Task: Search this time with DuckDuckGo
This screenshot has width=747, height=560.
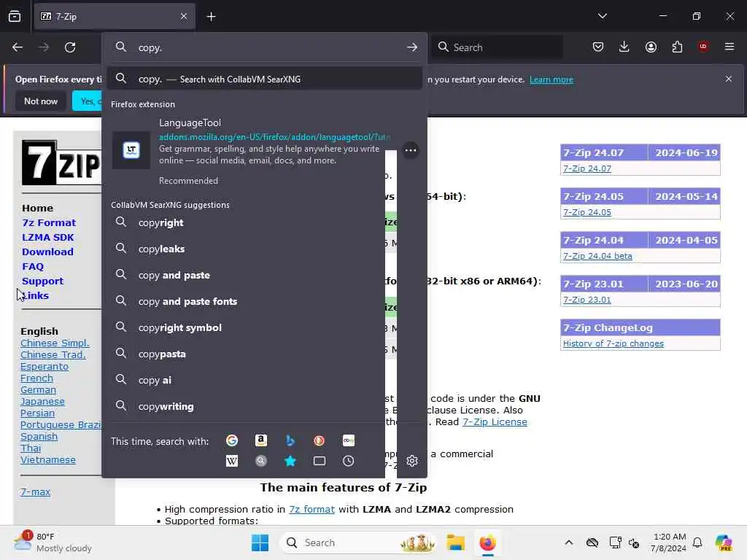Action: [320, 440]
